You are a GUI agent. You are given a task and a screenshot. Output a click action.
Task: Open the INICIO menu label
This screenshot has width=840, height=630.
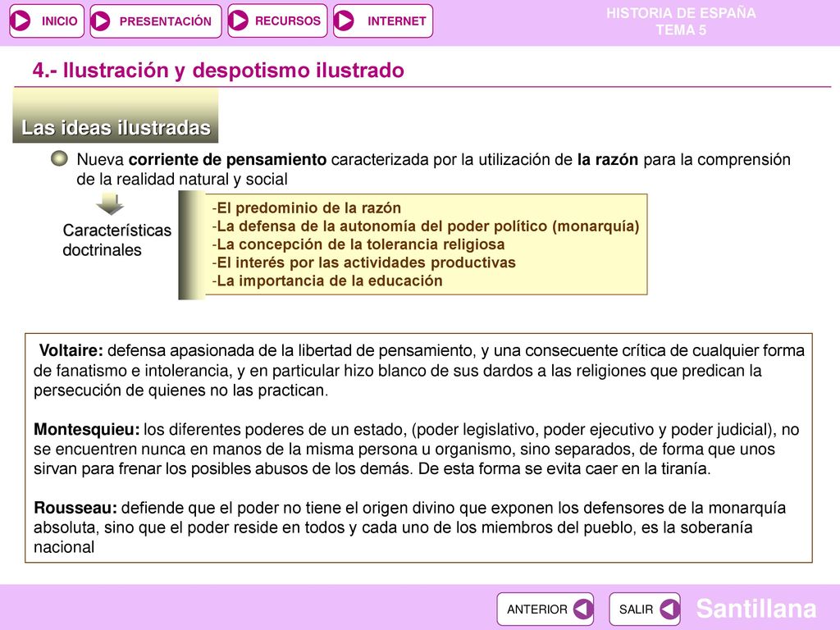tap(59, 21)
